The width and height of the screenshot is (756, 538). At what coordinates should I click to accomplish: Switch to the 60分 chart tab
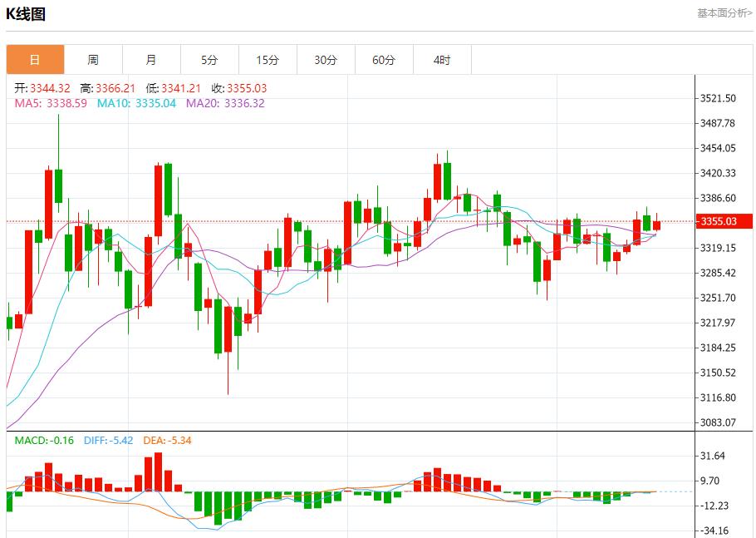click(384, 60)
